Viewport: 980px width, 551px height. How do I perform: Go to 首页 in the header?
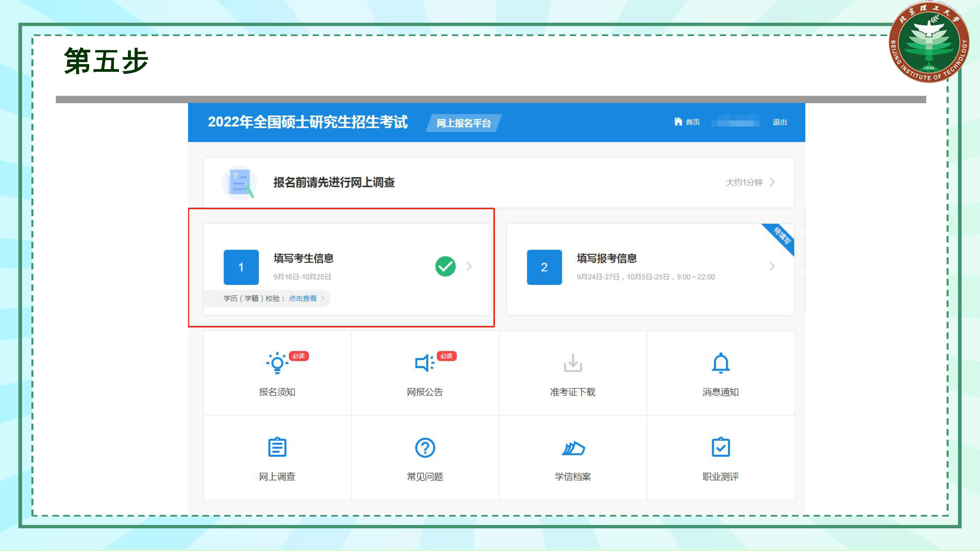692,122
